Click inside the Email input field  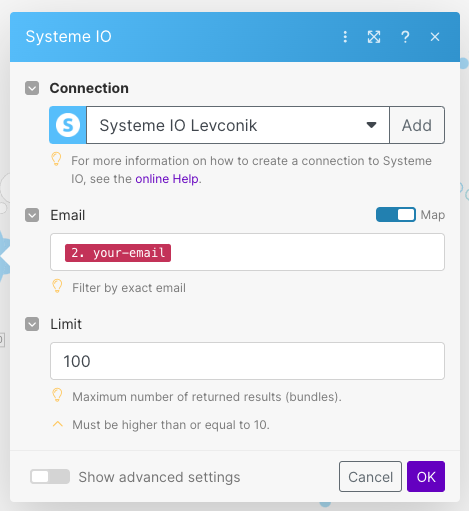(x=247, y=252)
